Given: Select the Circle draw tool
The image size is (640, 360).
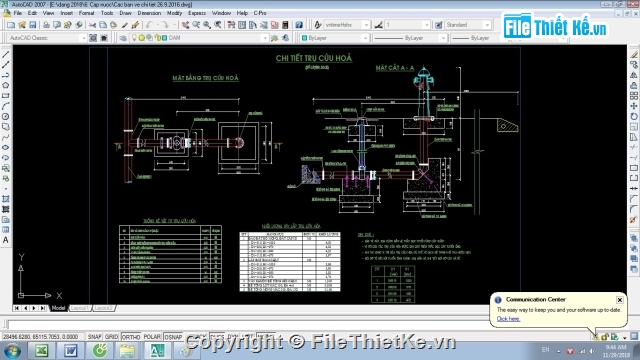Looking at the screenshot, I should pyautogui.click(x=6, y=116).
